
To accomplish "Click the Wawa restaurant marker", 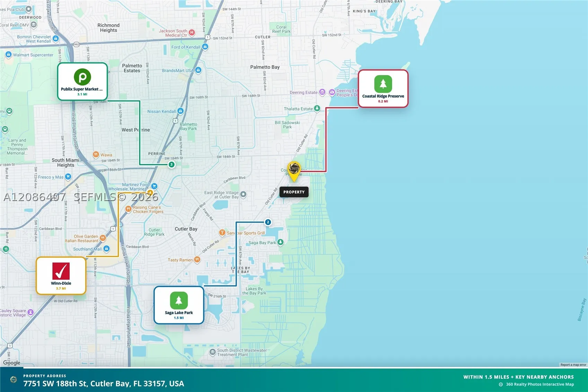I will (96, 155).
